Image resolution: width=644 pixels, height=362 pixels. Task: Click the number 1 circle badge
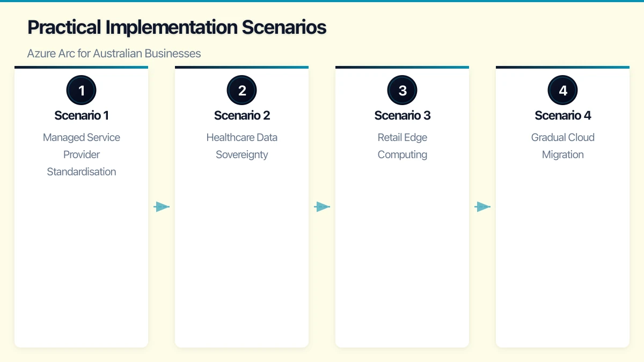click(x=81, y=90)
